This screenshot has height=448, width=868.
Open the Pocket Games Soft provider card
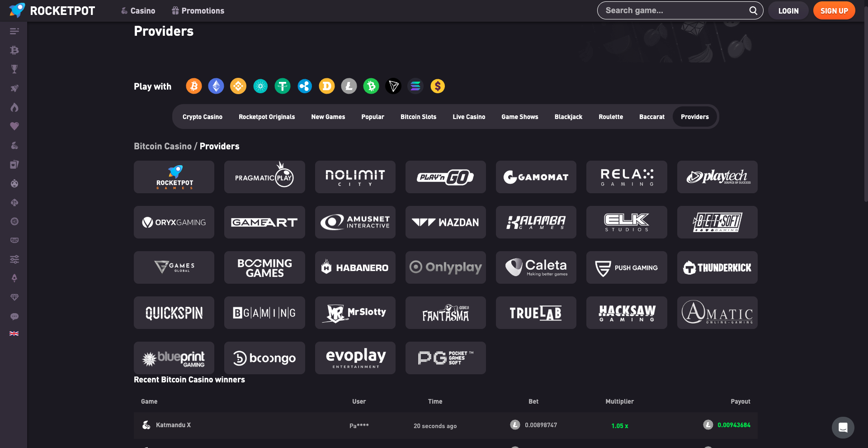(446, 358)
